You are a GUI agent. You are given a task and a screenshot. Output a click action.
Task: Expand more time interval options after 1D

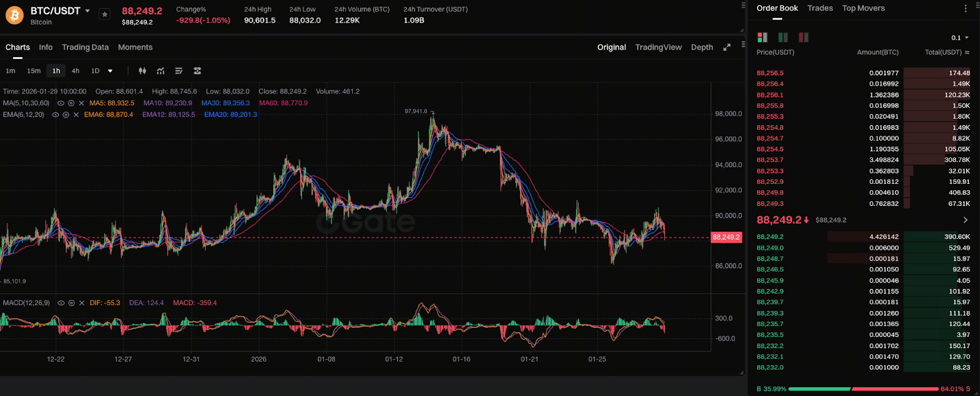coord(110,71)
